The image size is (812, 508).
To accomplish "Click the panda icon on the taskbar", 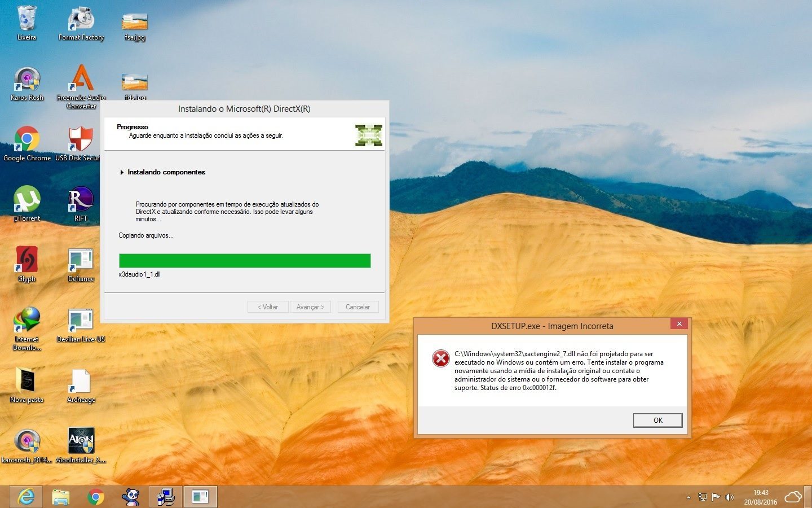I will (x=131, y=497).
